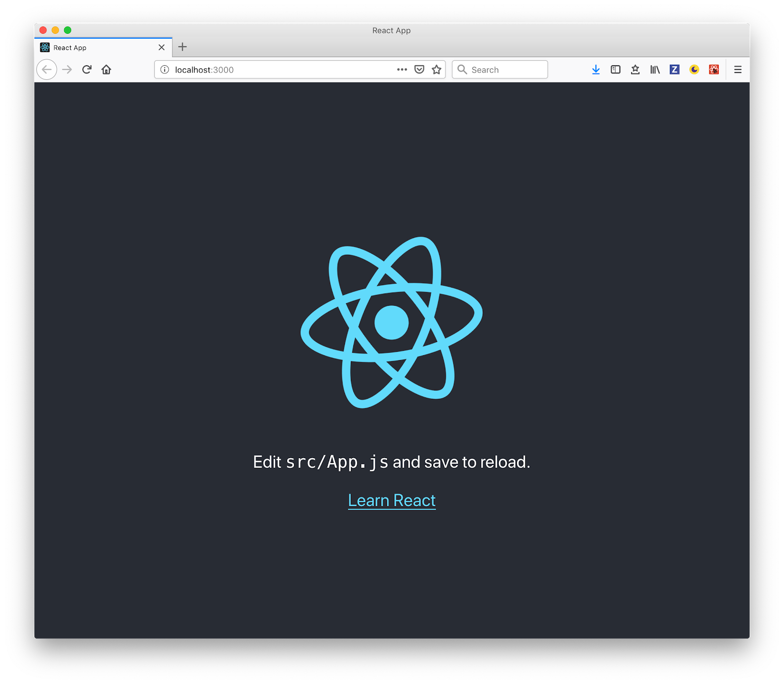Save page to Pocket
The height and width of the screenshot is (684, 784).
click(x=419, y=70)
